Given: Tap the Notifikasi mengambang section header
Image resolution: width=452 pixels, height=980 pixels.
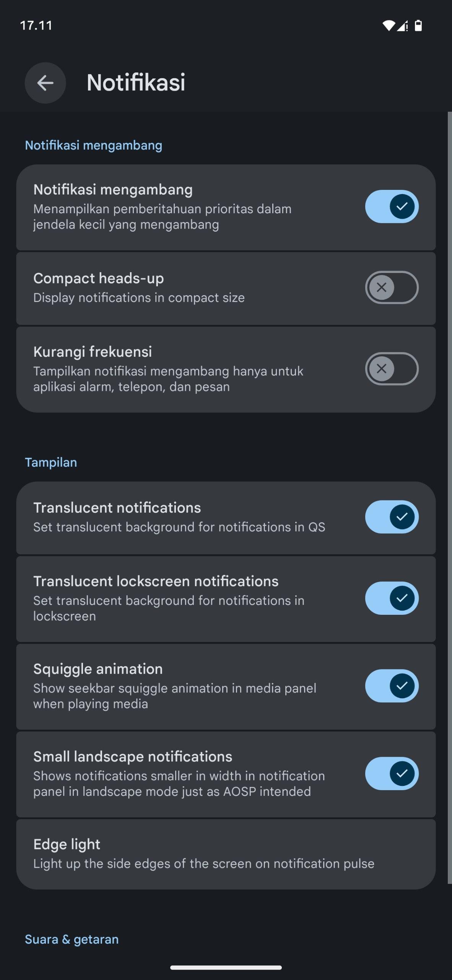Looking at the screenshot, I should [94, 145].
